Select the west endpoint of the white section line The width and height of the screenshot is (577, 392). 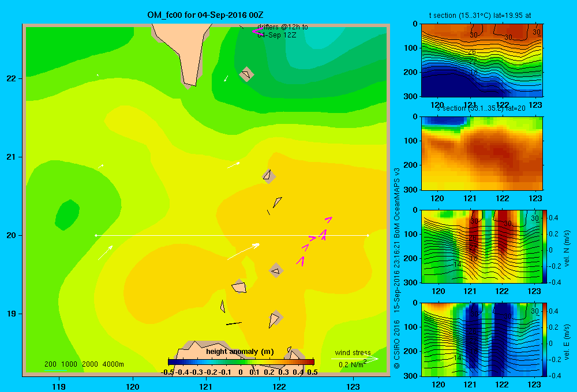[96, 235]
